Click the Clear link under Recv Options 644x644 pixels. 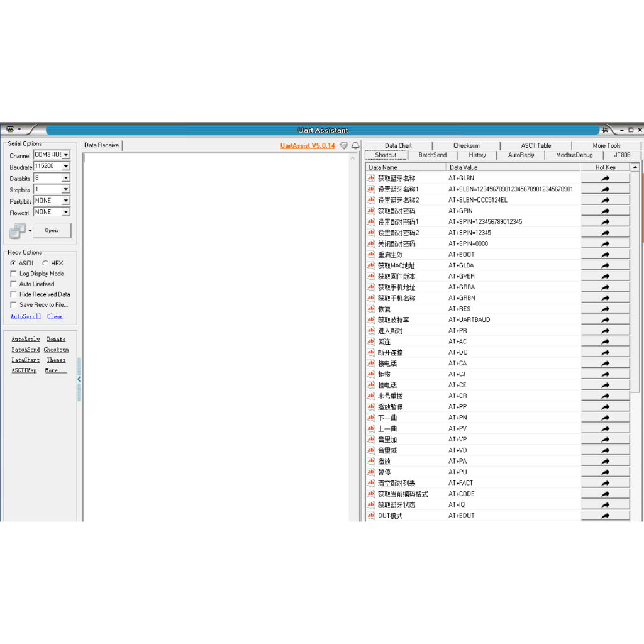coord(55,316)
